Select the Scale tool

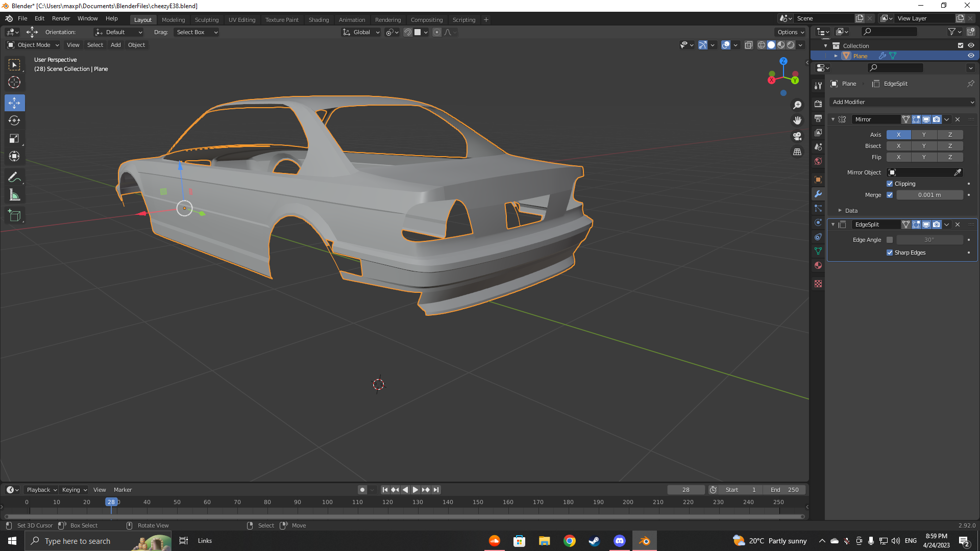coord(14,138)
